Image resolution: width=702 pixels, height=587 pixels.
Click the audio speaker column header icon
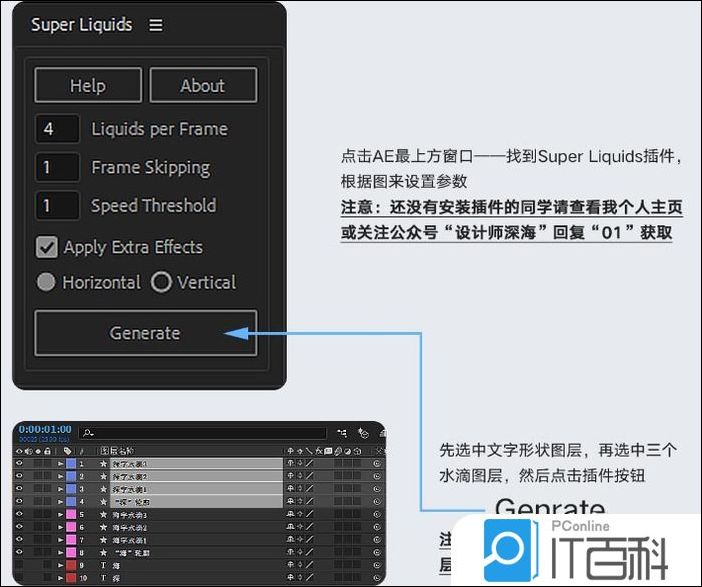(x=29, y=451)
